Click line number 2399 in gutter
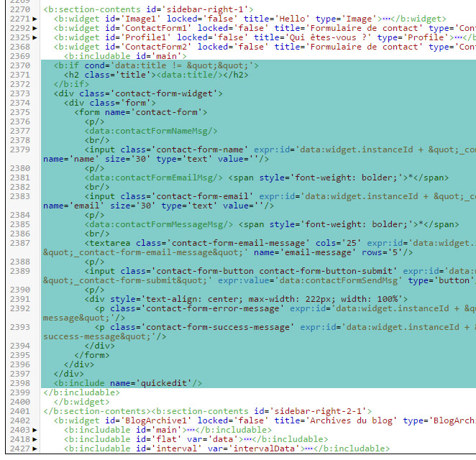The image size is (476, 460). pos(20,392)
